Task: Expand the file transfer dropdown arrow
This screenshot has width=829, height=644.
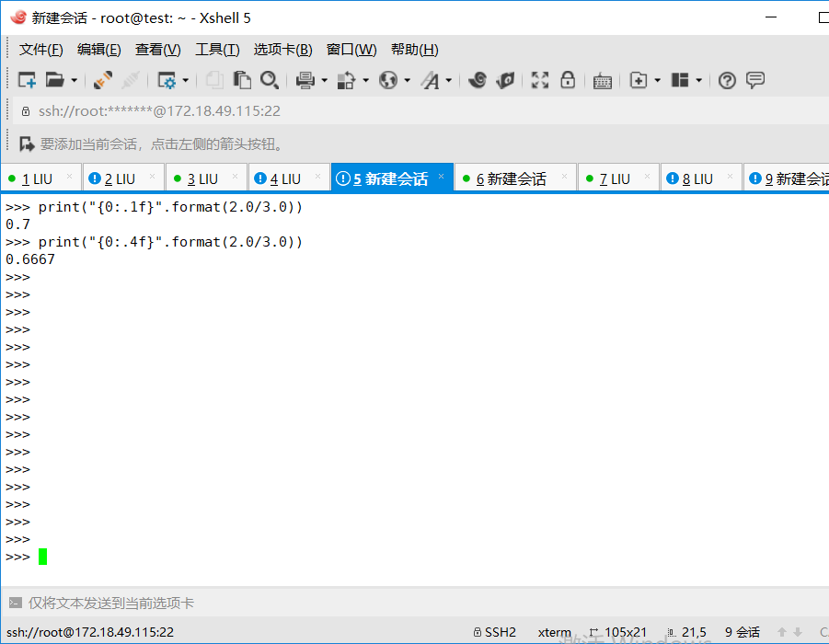Action: point(365,81)
